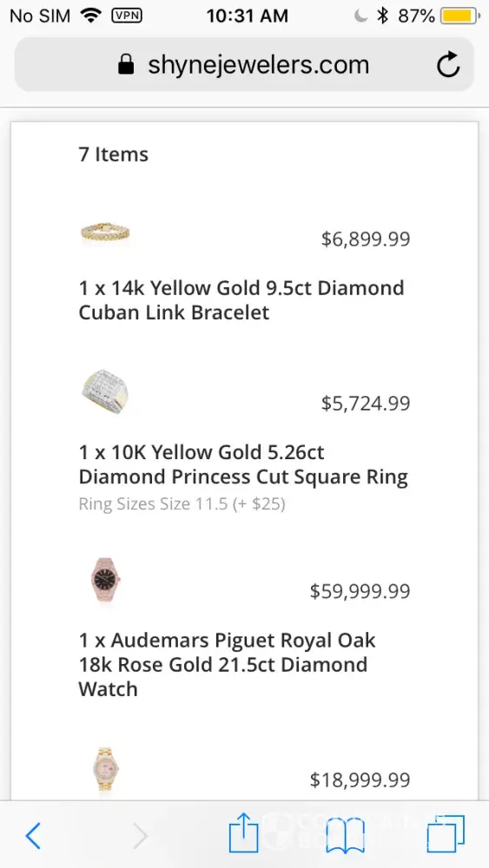Screen dimensions: 489x868
Task: Open the Safari bookmarks book icon
Action: 346,835
